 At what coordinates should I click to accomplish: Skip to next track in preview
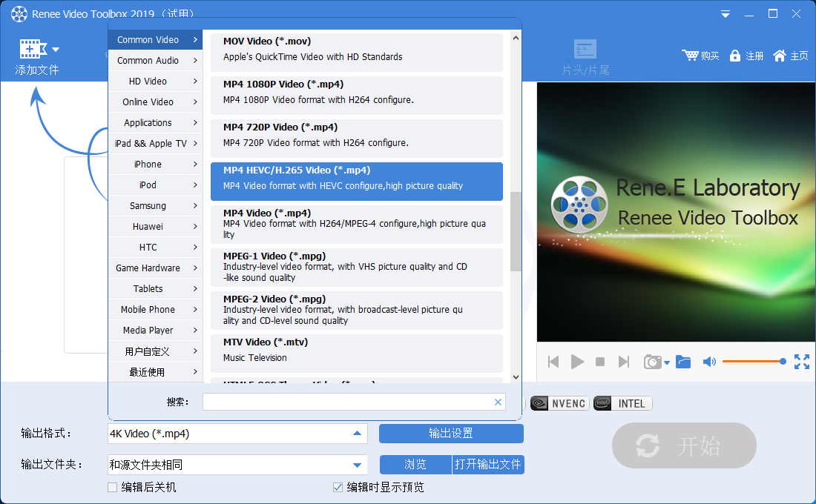pos(623,362)
